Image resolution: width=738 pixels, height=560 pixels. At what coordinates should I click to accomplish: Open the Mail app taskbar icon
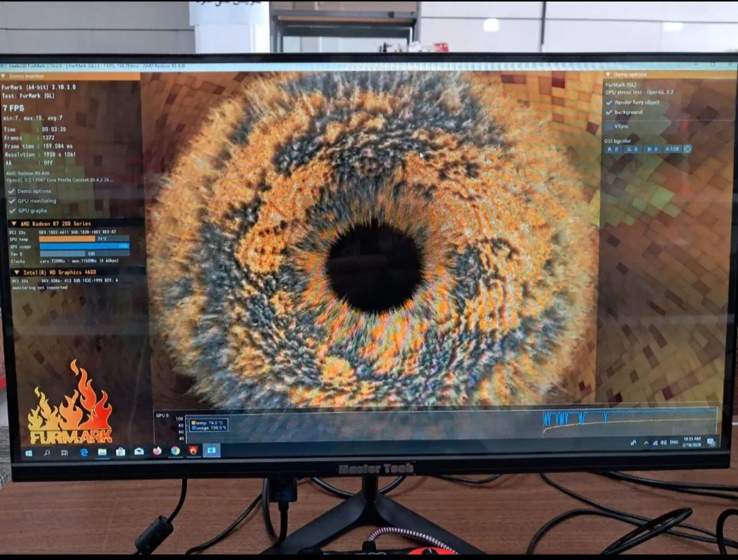(139, 451)
